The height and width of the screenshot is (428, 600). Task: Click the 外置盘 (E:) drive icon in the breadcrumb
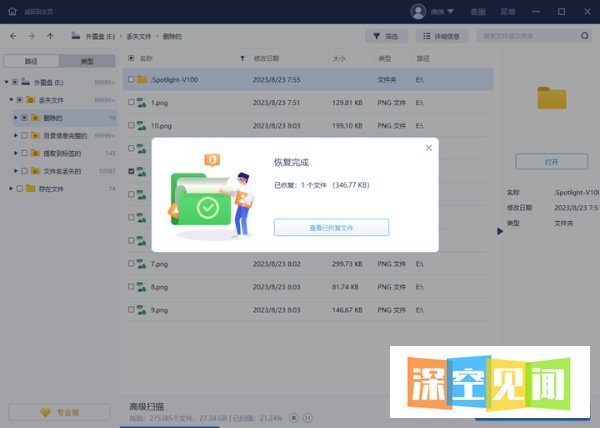coord(76,36)
